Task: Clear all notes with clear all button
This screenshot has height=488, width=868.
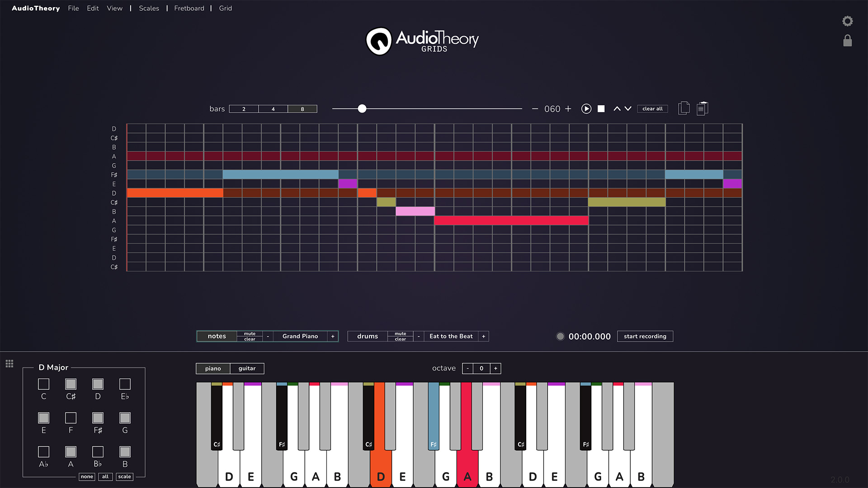Action: [652, 108]
